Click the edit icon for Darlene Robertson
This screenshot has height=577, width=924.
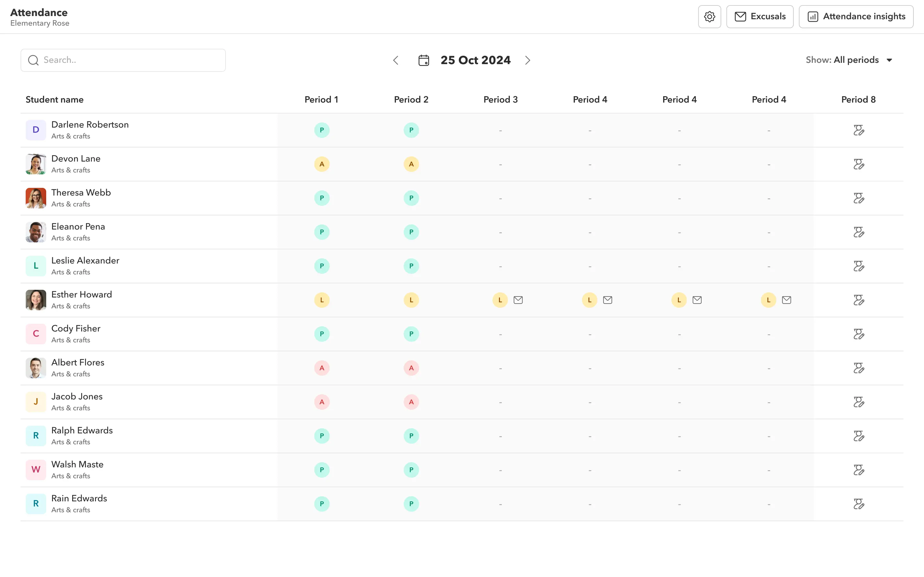[858, 130]
